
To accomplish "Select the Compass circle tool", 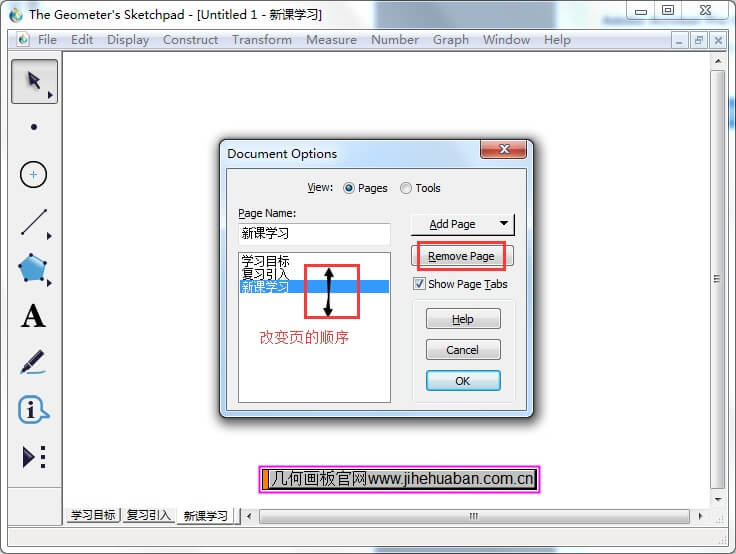I will tap(33, 175).
